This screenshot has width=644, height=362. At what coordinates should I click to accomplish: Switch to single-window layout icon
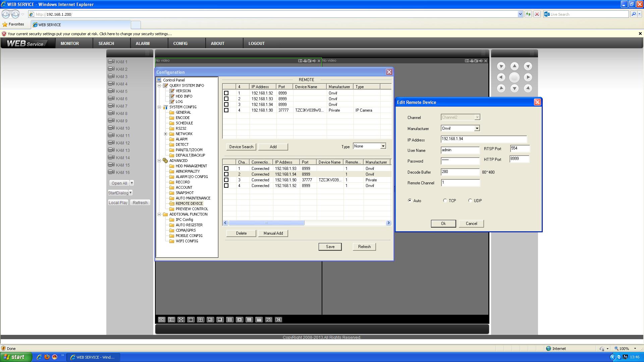[x=191, y=320]
